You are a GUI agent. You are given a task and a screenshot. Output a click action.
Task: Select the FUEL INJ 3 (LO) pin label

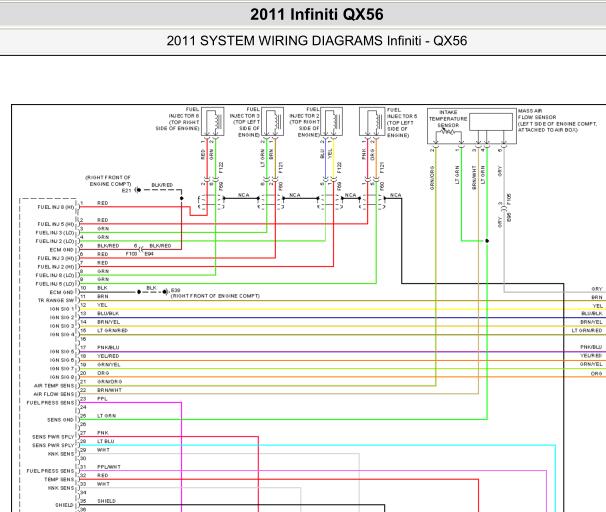[x=55, y=233]
